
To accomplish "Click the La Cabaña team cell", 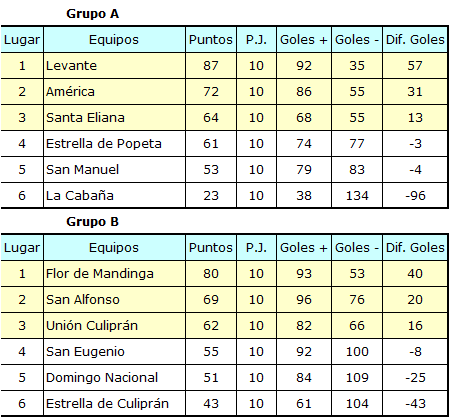I will tap(114, 196).
